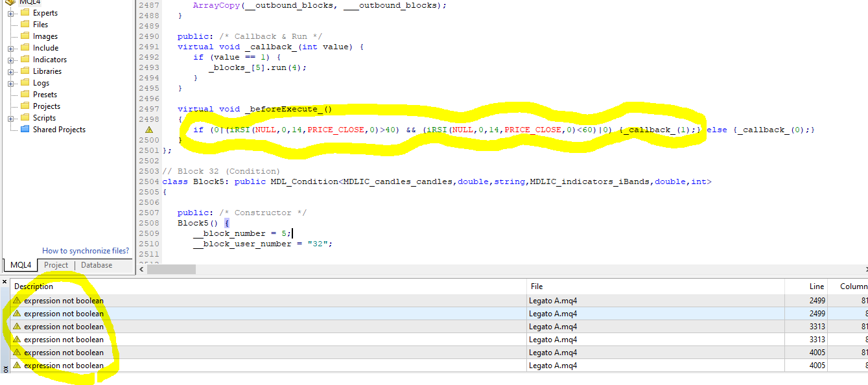This screenshot has width=868, height=385.
Task: Open the 'How to synchronize files?' link
Action: click(x=86, y=251)
